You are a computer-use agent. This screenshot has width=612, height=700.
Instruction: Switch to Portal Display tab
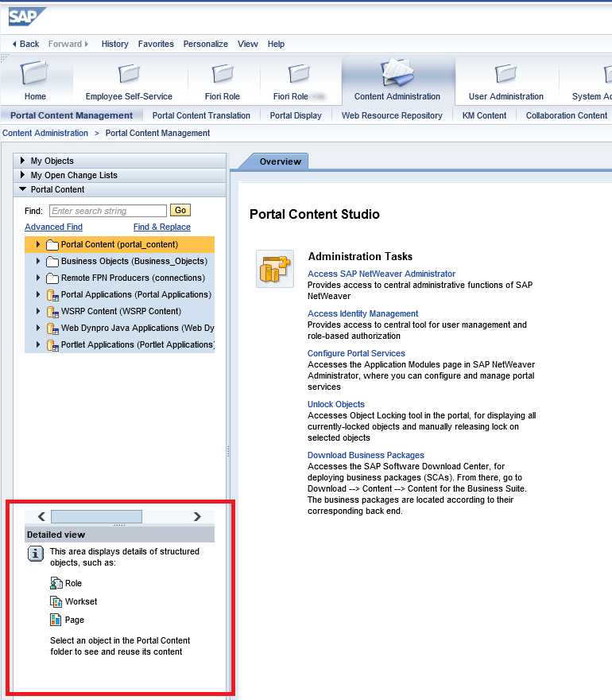pyautogui.click(x=296, y=115)
